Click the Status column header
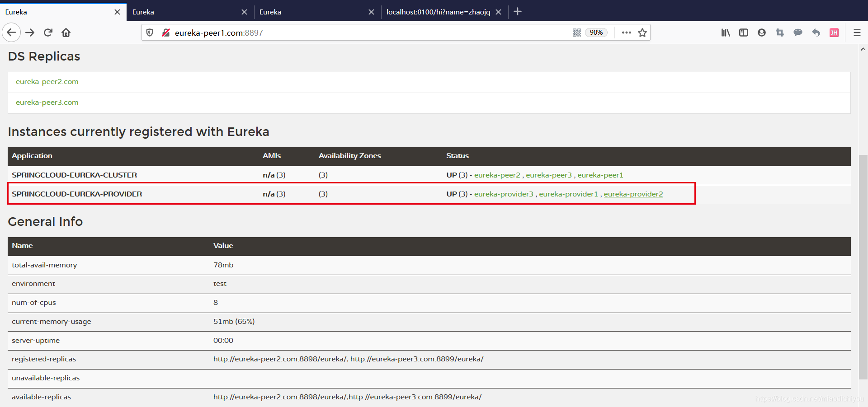 pos(458,156)
